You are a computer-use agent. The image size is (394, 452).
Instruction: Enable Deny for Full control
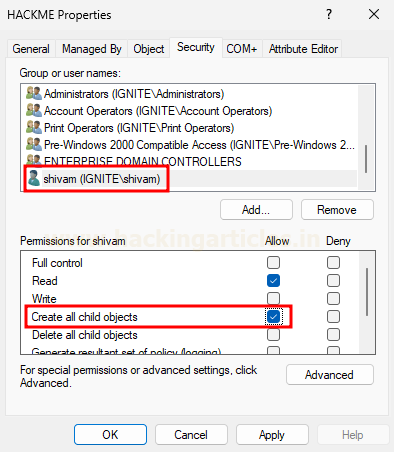click(x=333, y=263)
